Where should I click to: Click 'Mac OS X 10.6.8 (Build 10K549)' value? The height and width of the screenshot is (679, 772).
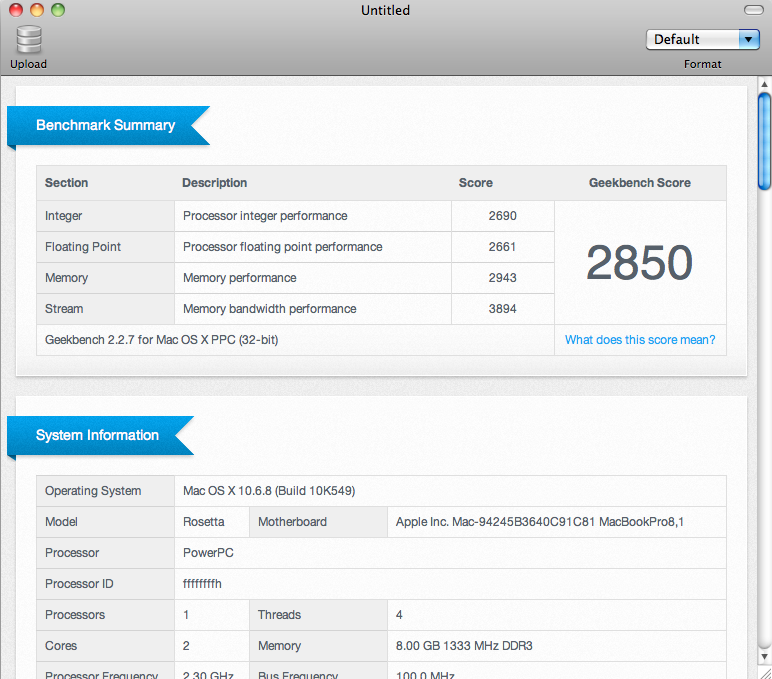pos(269,491)
